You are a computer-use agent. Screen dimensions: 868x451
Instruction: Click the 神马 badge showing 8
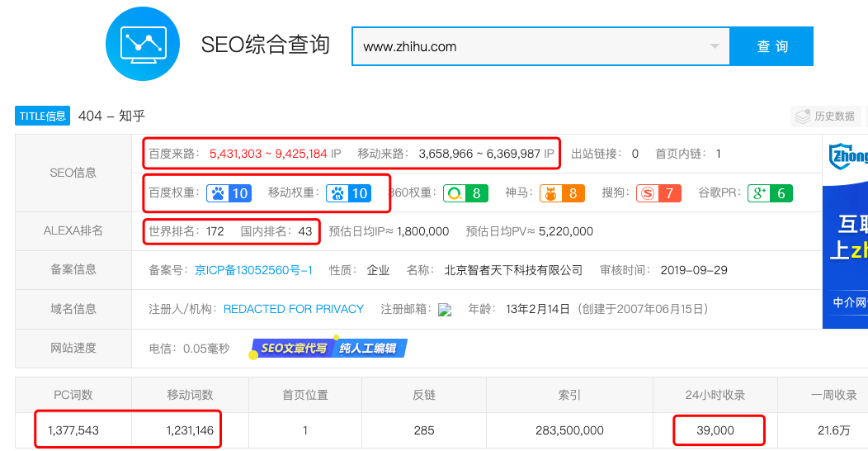pos(562,193)
